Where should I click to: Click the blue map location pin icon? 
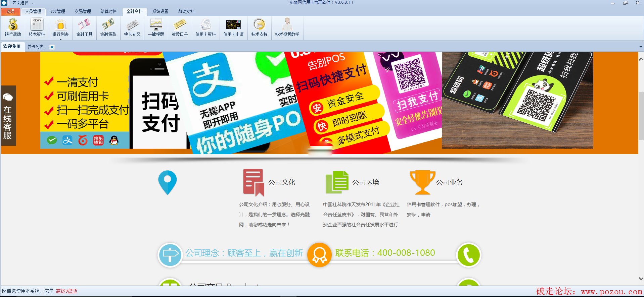167,182
